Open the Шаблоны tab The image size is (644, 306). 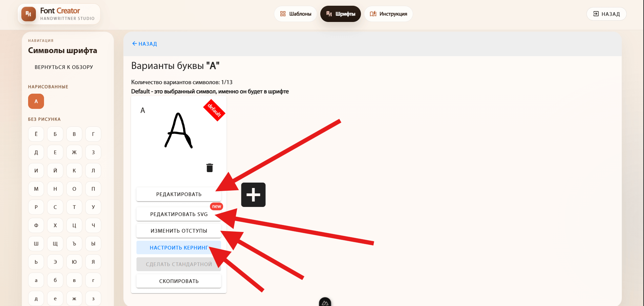(x=296, y=14)
